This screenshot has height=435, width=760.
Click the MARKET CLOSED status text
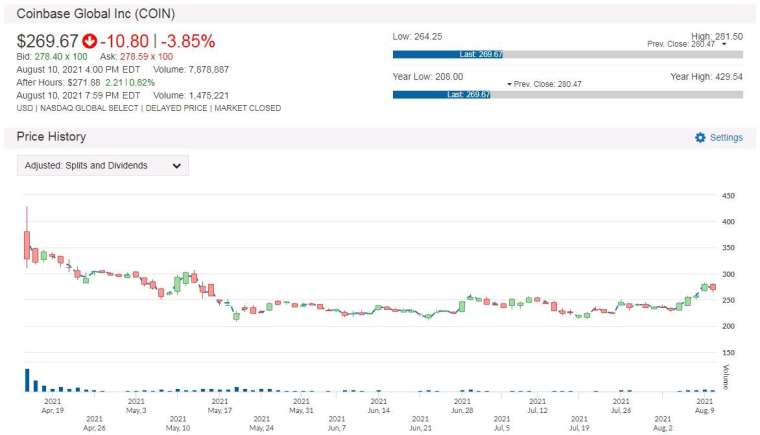pos(248,108)
